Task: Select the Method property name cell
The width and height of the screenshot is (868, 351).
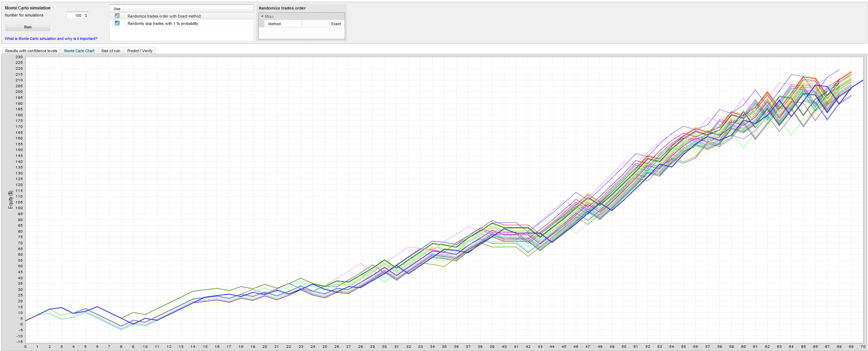Action: pyautogui.click(x=283, y=24)
